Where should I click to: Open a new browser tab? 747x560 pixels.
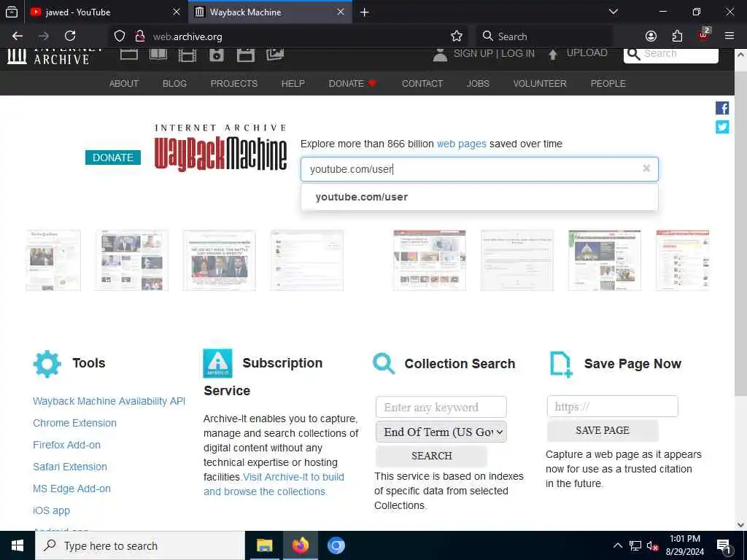pyautogui.click(x=365, y=12)
